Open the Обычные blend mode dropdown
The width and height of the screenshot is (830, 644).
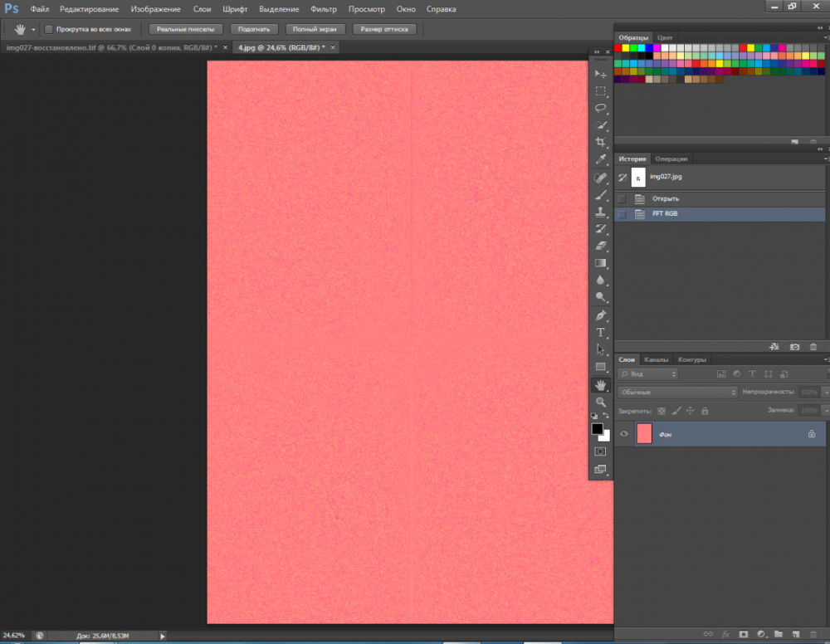coord(677,392)
